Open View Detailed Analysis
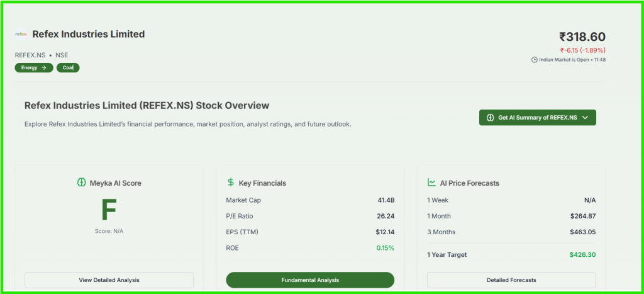Image resolution: width=644 pixels, height=294 pixels. (x=109, y=280)
